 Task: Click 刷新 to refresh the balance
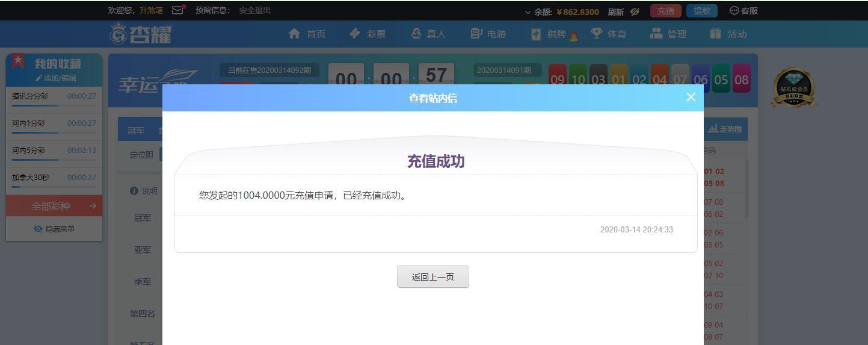616,11
